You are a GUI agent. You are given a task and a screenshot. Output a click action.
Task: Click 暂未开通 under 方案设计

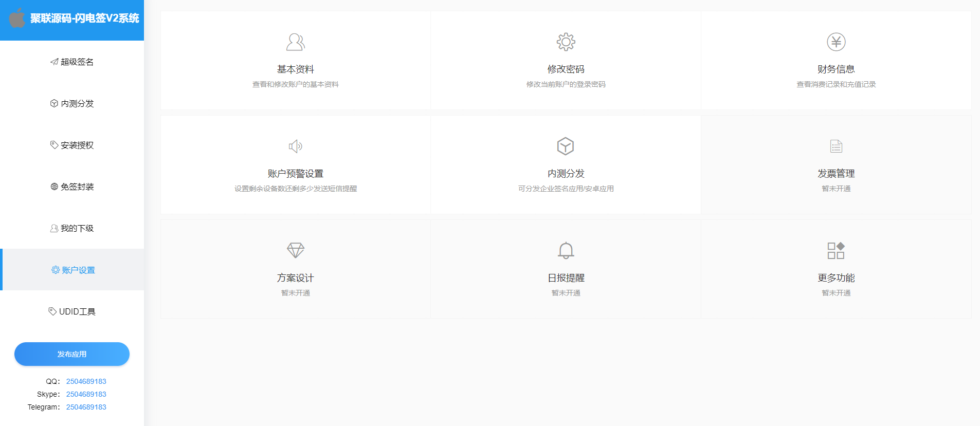point(296,293)
